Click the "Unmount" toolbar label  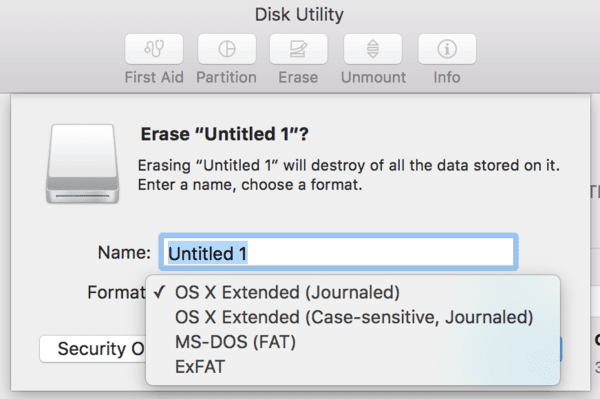pos(373,77)
